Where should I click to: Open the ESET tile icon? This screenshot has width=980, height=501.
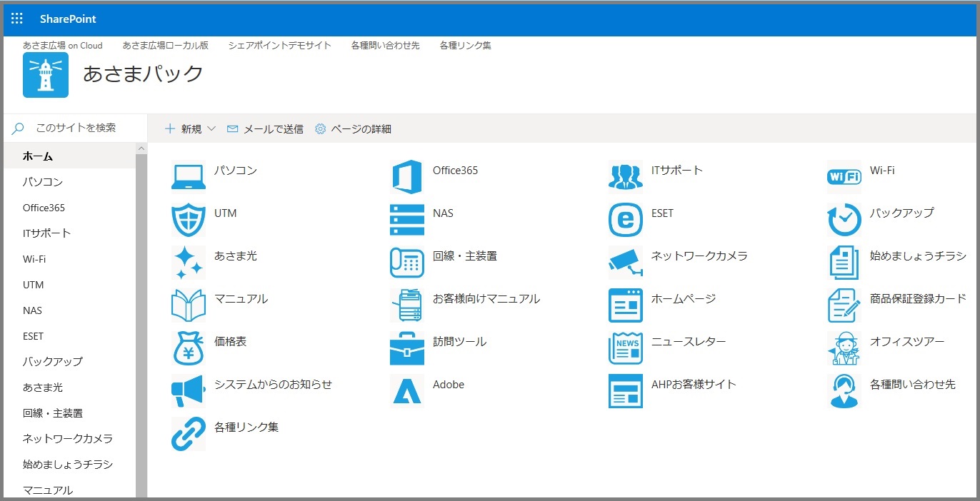point(626,220)
